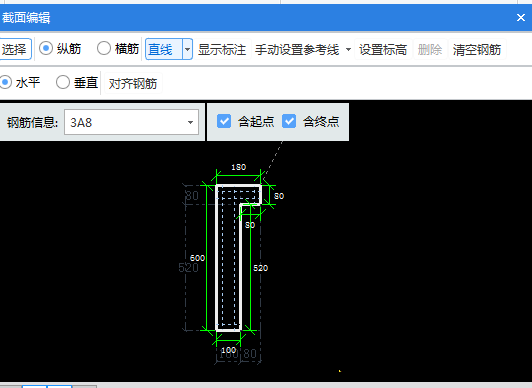Image resolution: width=532 pixels, height=388 pixels.
Task: Select the 垂直 radio button
Action: 63,82
